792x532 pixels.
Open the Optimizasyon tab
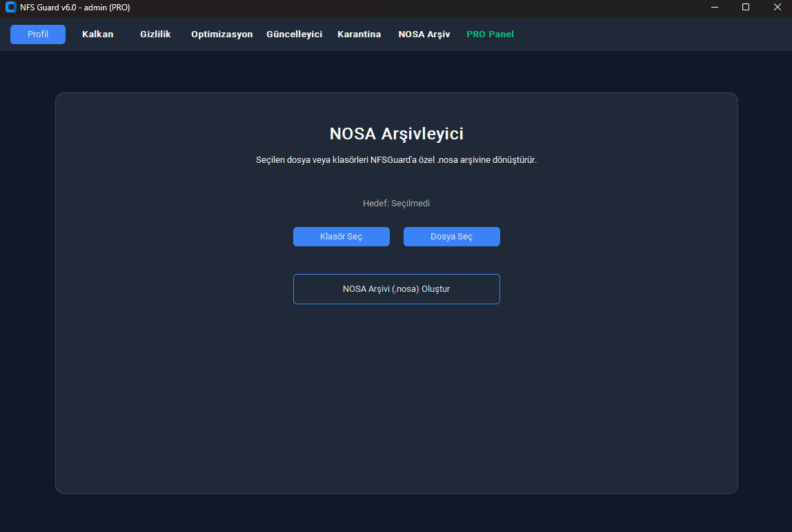221,35
